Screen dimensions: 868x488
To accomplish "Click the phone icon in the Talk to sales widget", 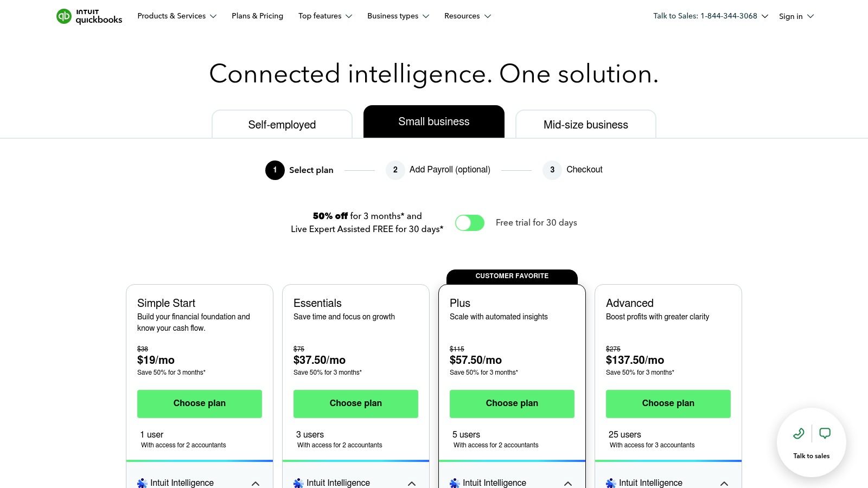I will coord(799,434).
